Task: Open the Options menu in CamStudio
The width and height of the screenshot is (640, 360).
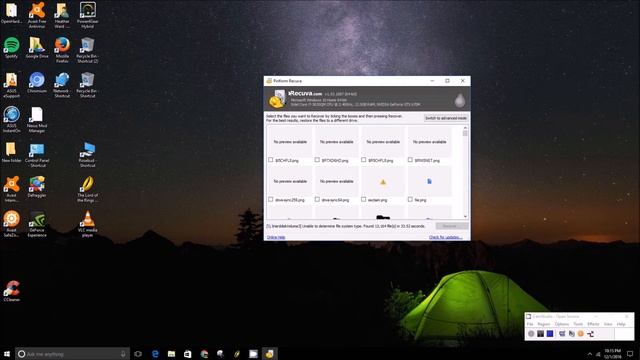Action: [562, 324]
